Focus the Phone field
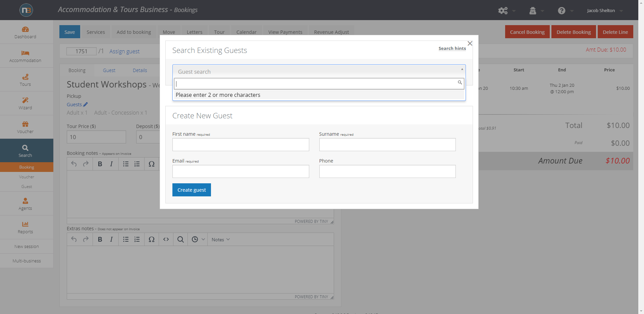644x314 pixels. 387,171
